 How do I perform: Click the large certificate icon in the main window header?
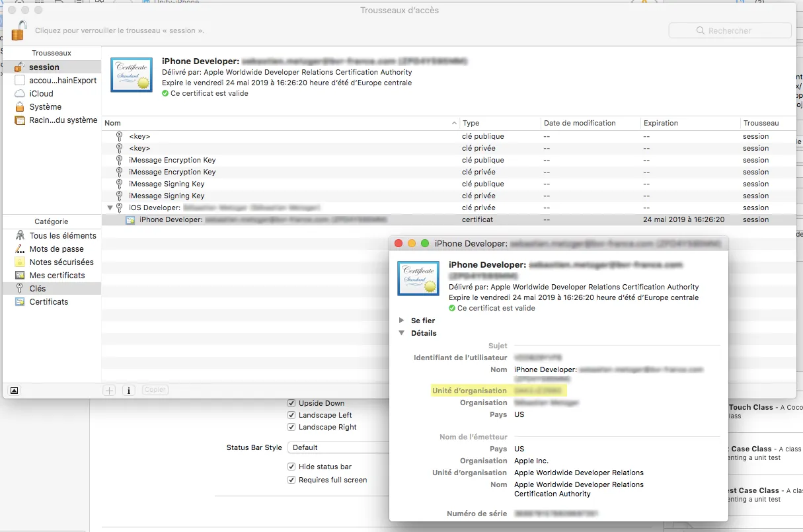(131, 75)
